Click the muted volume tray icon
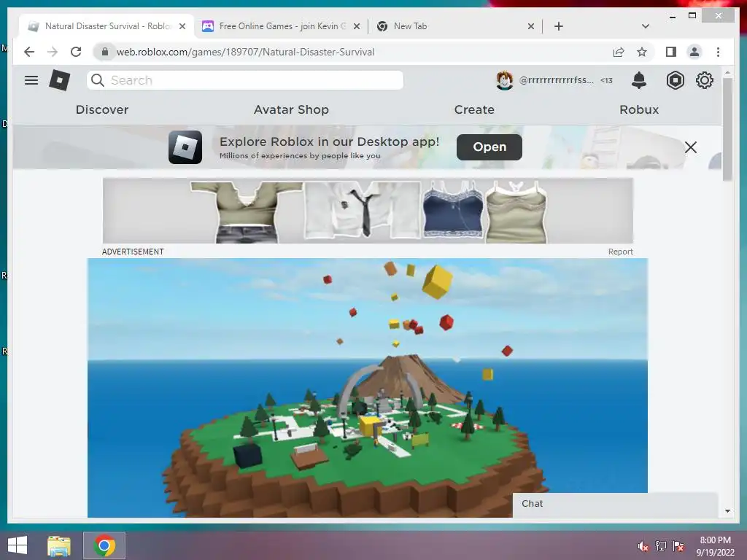 [x=643, y=546]
